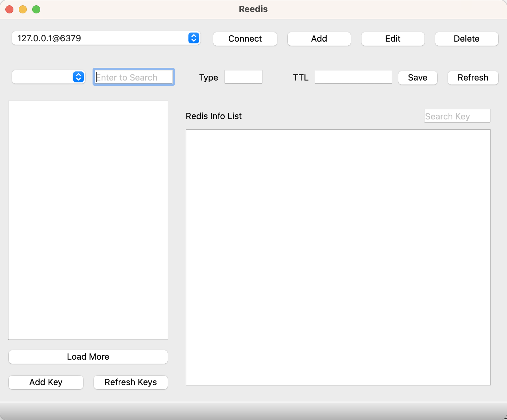The height and width of the screenshot is (420, 507).
Task: Focus the Enter to Search field
Action: pos(134,77)
